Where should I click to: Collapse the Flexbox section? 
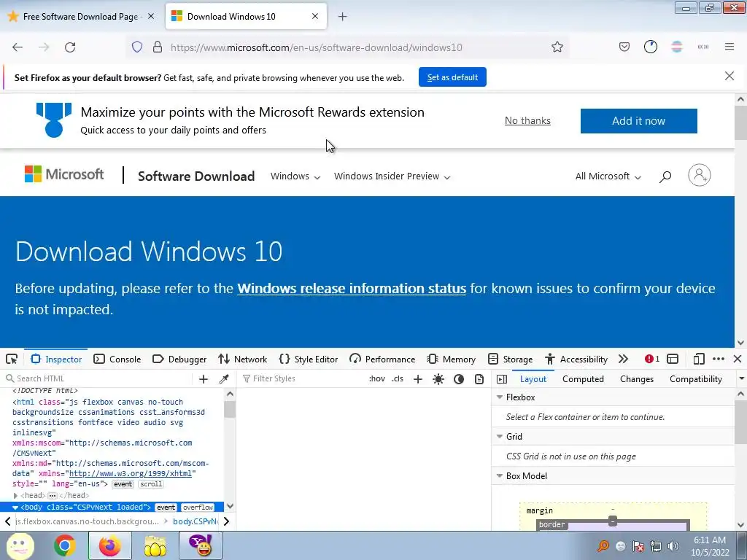500,397
